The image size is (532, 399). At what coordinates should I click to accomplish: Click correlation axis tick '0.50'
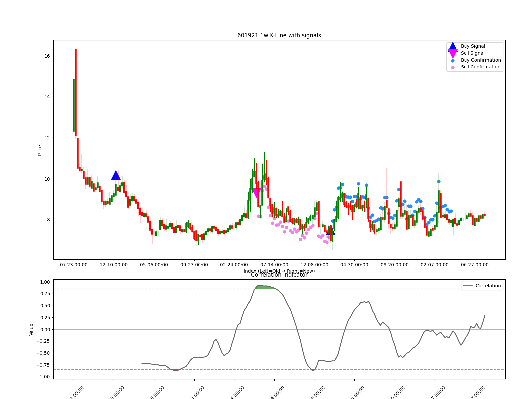45,306
